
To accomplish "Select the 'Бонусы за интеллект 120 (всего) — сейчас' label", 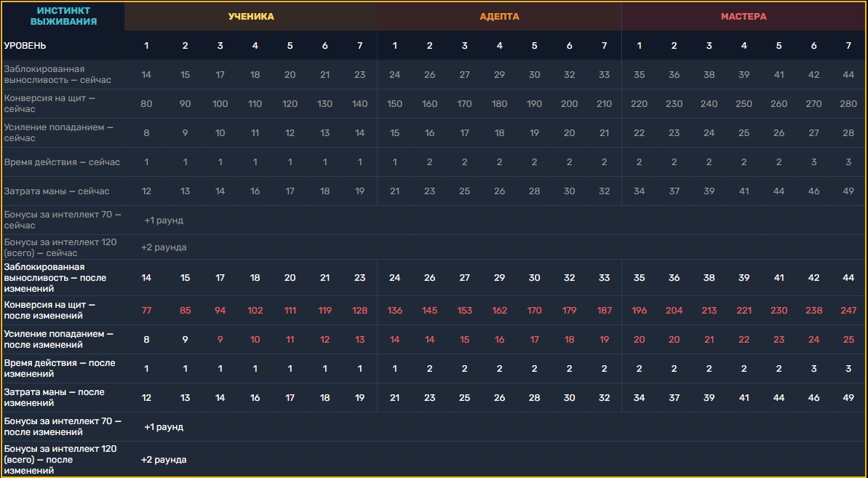I will 60,247.
